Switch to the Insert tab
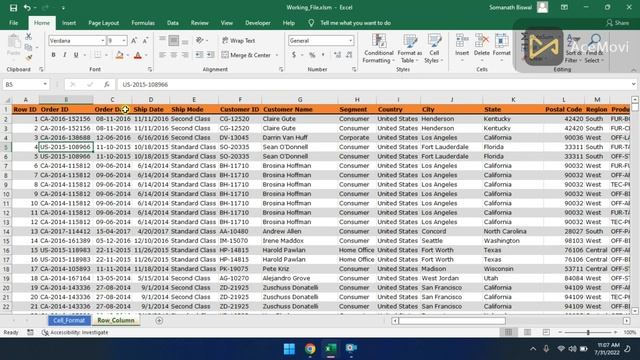 pos(69,23)
